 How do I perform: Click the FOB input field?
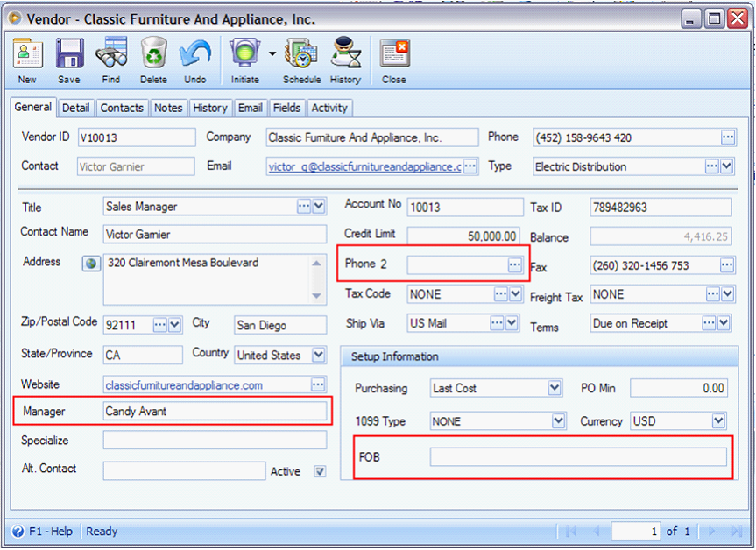click(578, 456)
